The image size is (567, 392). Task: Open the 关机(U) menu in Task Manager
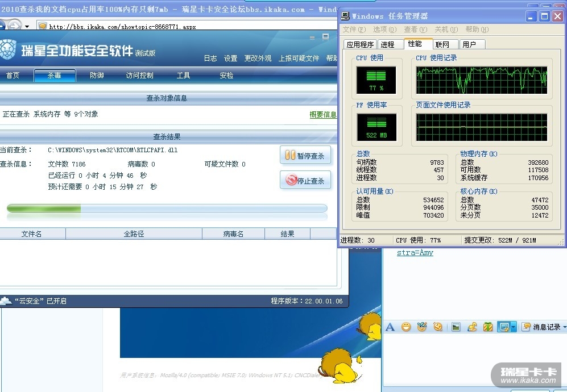click(x=446, y=30)
